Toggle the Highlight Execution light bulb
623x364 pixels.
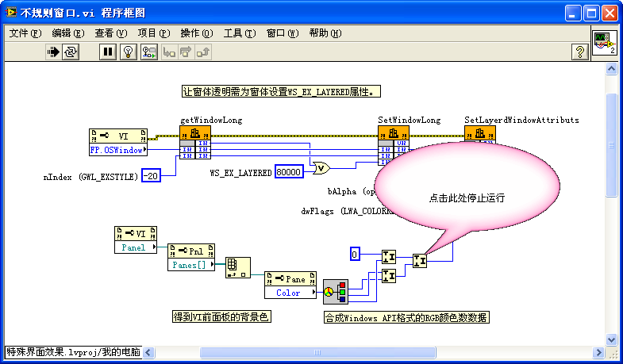[x=129, y=52]
